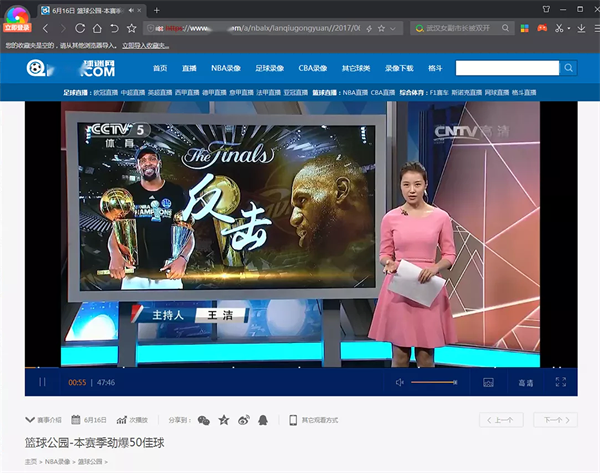Viewport: 600px width, 473px height.
Task: Expand the 赛事介绍 chevron
Action: pos(30,420)
